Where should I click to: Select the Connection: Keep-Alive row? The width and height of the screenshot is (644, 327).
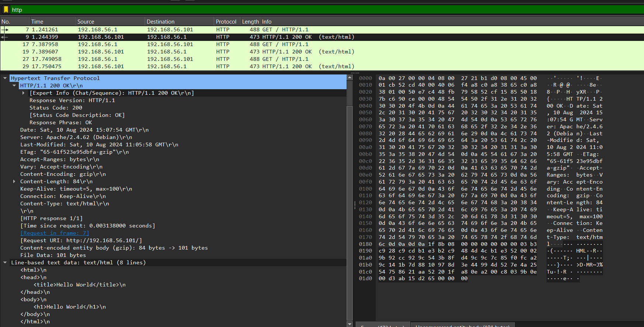(173, 196)
